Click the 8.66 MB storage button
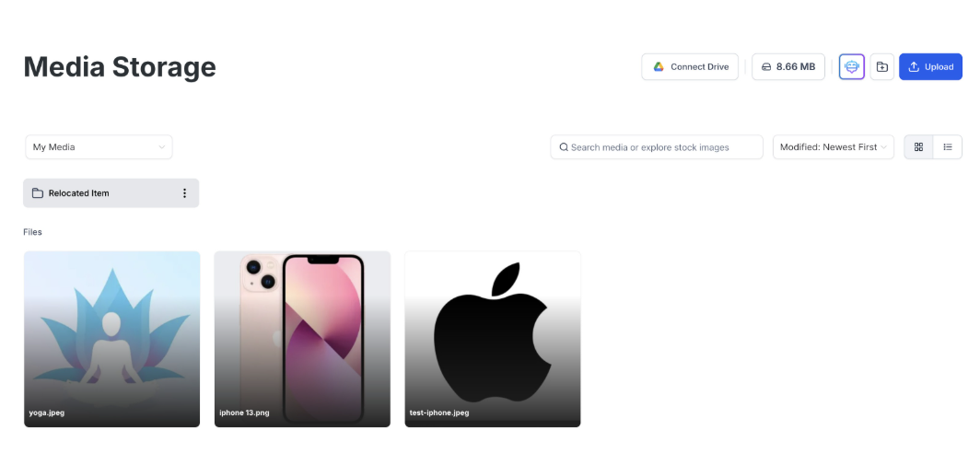 (x=788, y=67)
